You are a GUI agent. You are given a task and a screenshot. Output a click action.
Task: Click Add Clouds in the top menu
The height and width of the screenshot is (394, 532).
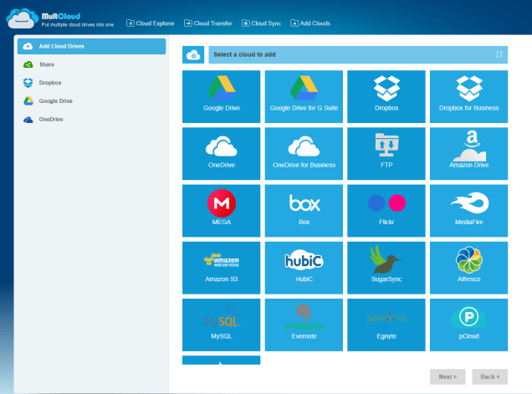coord(310,23)
